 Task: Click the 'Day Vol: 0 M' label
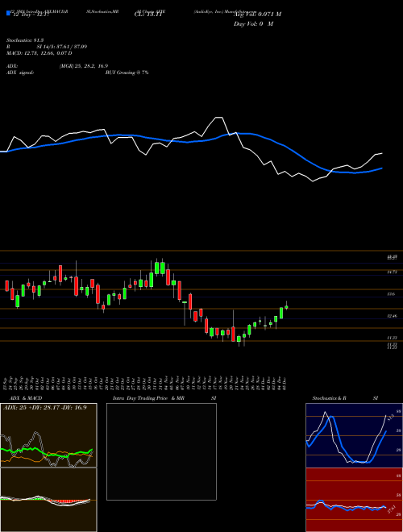[253, 24]
